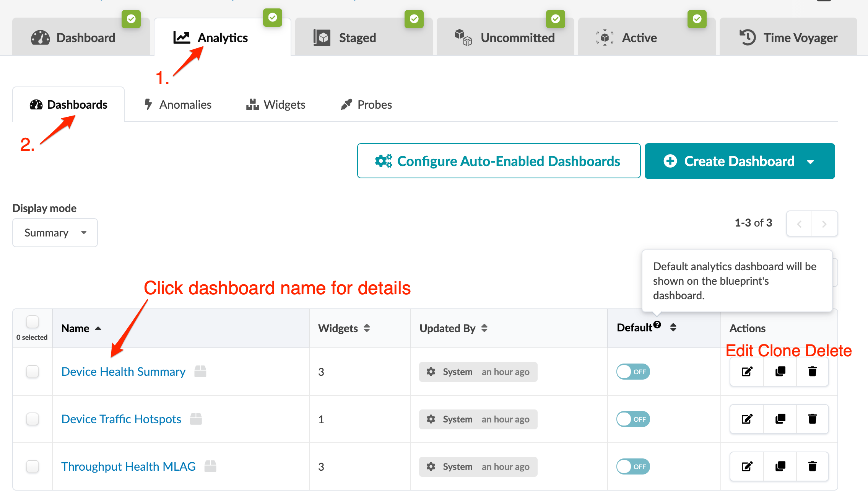Check the Device Traffic Hotspots row checkbox
The image size is (868, 499).
pyautogui.click(x=33, y=419)
